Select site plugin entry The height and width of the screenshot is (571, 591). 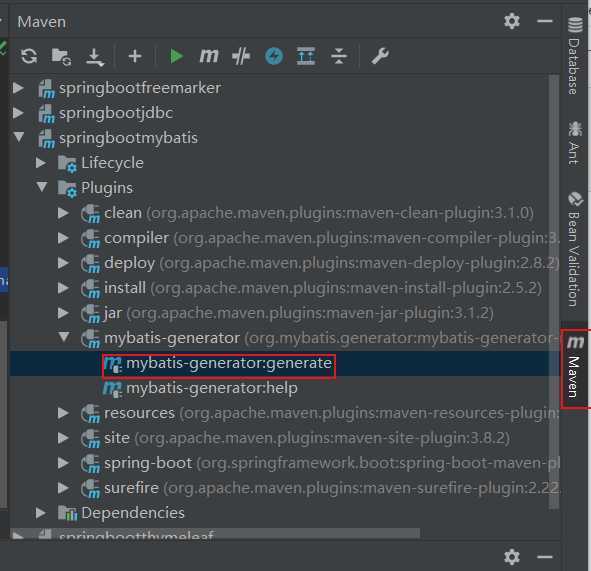pos(307,438)
